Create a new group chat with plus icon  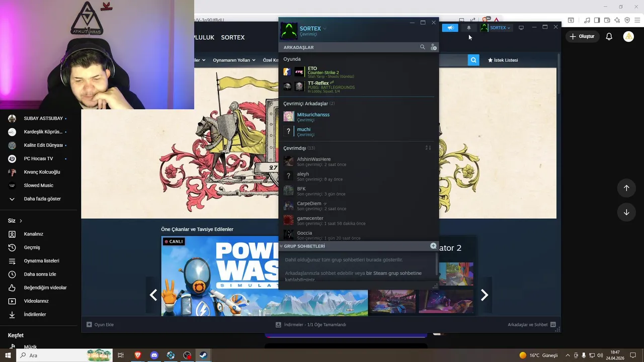tap(433, 246)
